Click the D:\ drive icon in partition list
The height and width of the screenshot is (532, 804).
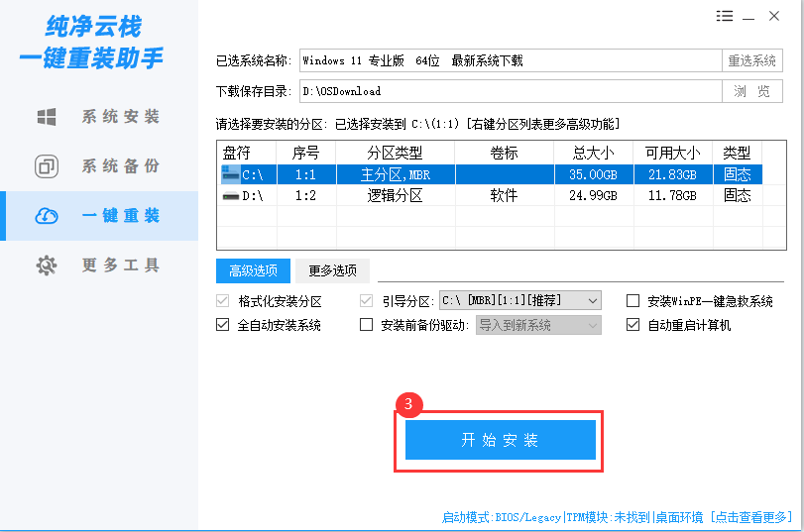coord(230,196)
